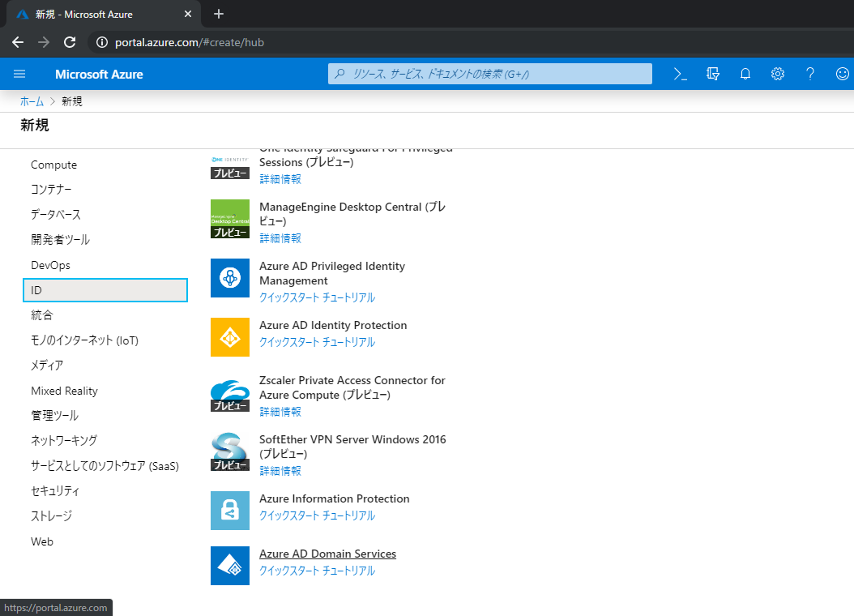Reload the page with the refresh icon
This screenshot has width=854, height=616.
coord(70,42)
